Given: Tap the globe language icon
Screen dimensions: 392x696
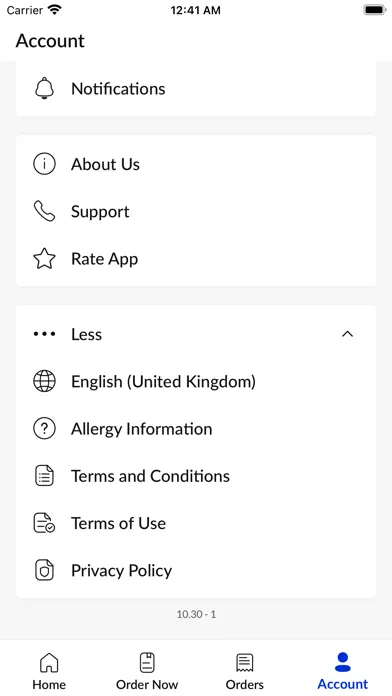Looking at the screenshot, I should pos(44,381).
